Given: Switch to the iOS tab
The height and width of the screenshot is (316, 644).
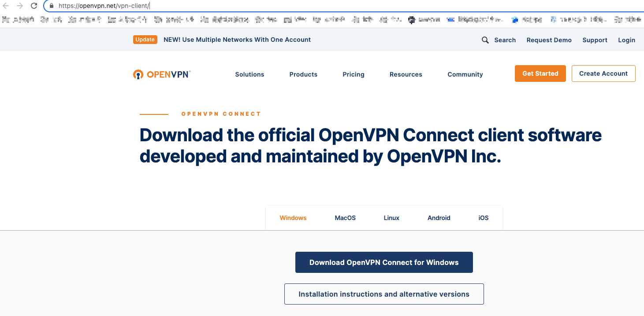Looking at the screenshot, I should click(484, 218).
